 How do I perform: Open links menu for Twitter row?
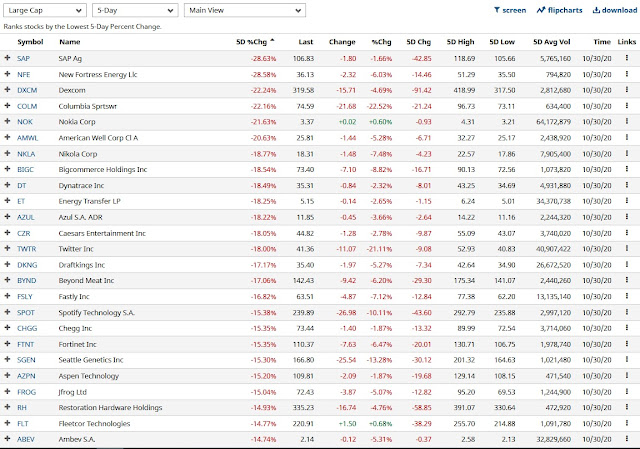click(627, 248)
